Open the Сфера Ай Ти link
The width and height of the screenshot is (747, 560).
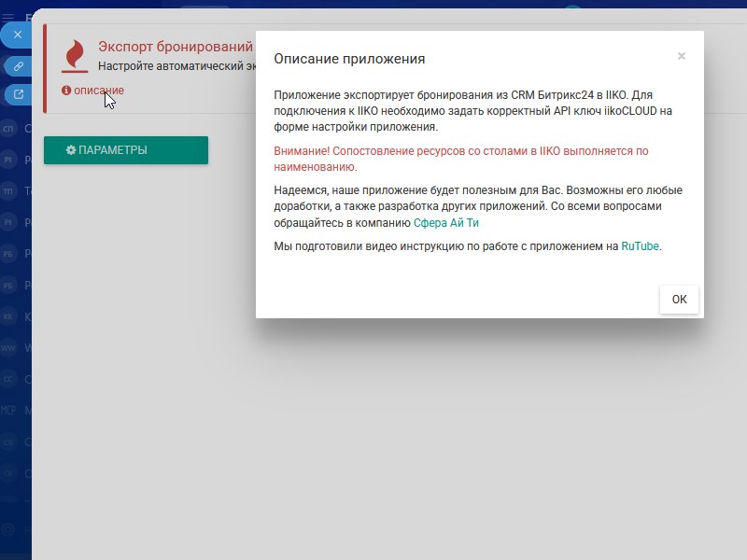coord(446,223)
